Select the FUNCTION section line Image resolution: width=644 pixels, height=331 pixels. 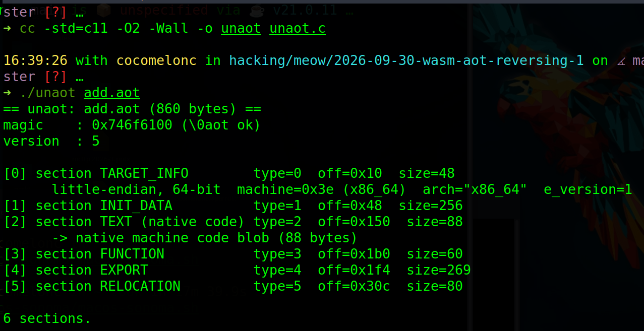(233, 254)
